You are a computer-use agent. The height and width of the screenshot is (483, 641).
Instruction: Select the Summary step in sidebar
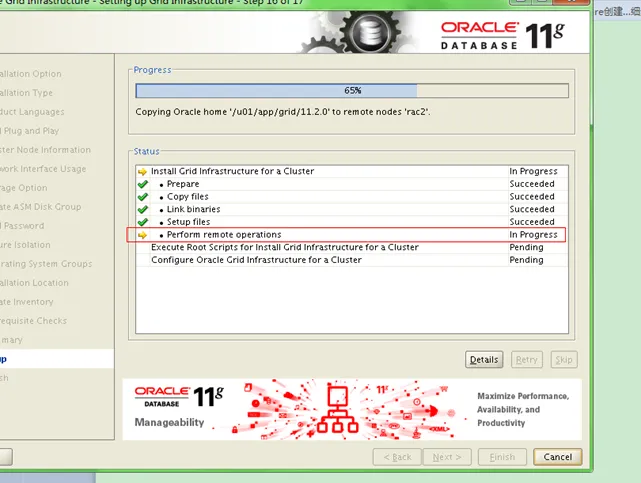click(11, 340)
